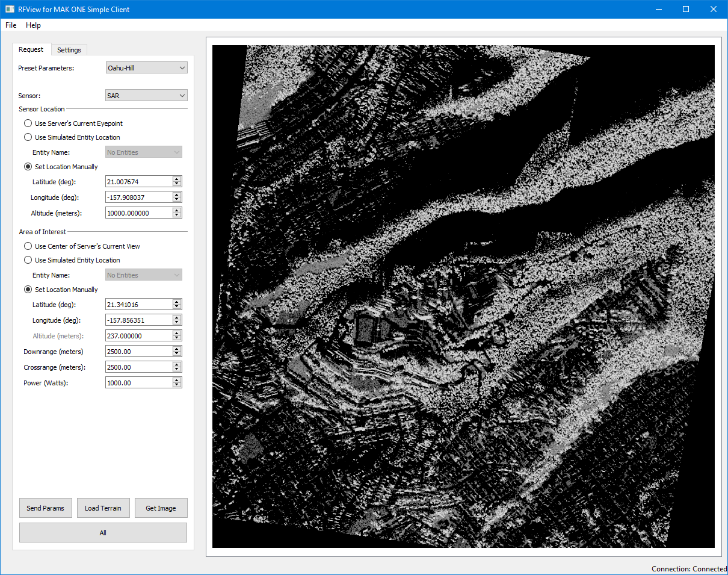The image size is (728, 575).
Task: Open the File menu
Action: pyautogui.click(x=11, y=25)
